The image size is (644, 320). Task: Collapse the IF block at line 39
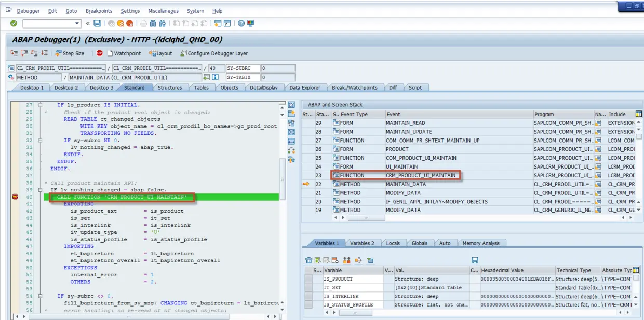[39, 190]
